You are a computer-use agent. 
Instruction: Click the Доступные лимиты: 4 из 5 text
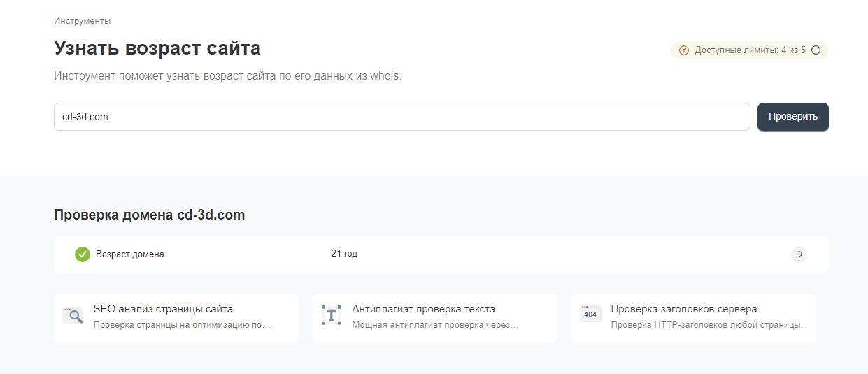coord(750,50)
